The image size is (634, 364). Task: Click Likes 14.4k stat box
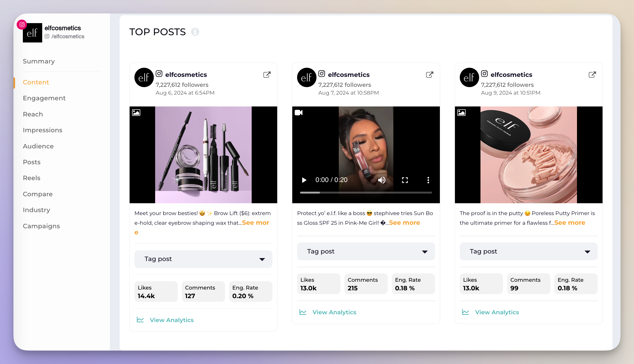[x=156, y=292]
